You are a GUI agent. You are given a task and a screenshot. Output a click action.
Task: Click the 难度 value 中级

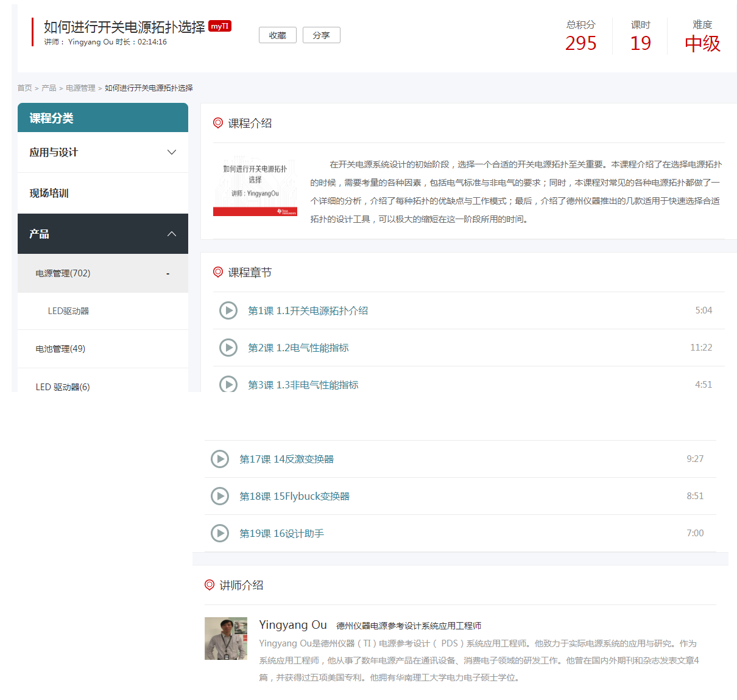(x=702, y=43)
